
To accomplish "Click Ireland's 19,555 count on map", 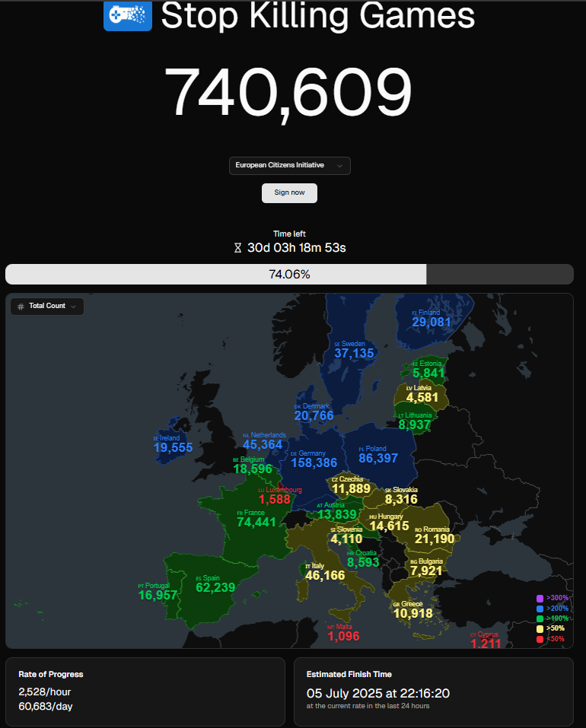I will (x=174, y=448).
